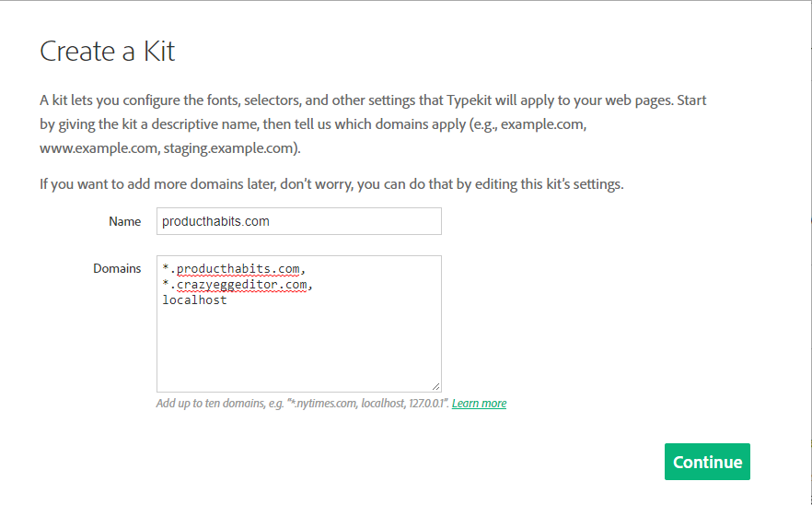Screen dimensions: 812x505
Task: Focus the Name input containing producthabits.com
Action: pos(299,221)
